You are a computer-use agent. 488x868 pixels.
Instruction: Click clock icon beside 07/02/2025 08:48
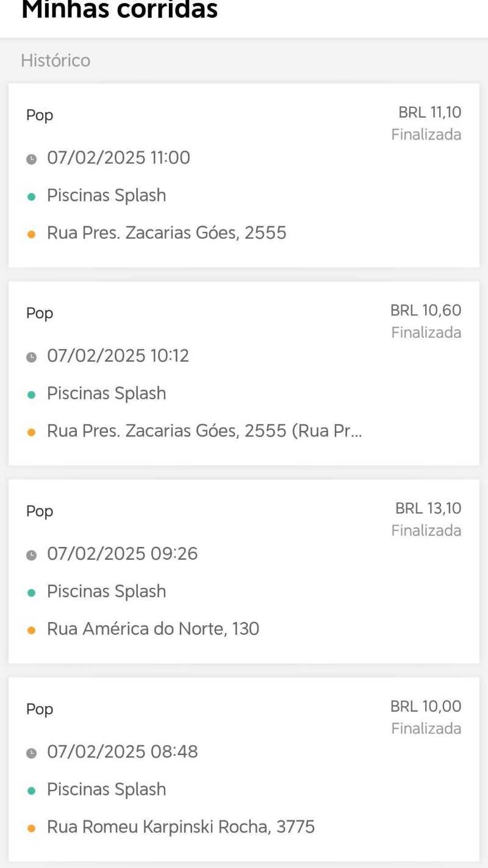tap(32, 753)
